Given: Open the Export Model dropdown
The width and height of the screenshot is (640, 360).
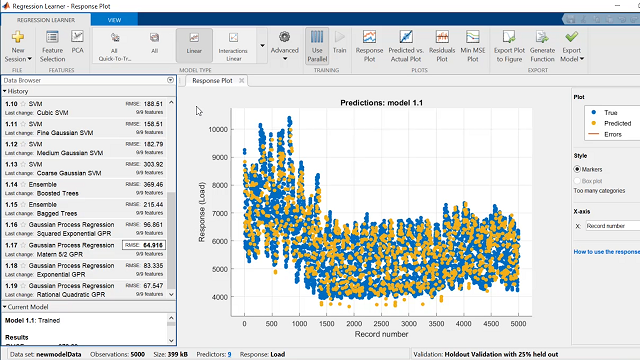Looking at the screenshot, I should coord(572,46).
